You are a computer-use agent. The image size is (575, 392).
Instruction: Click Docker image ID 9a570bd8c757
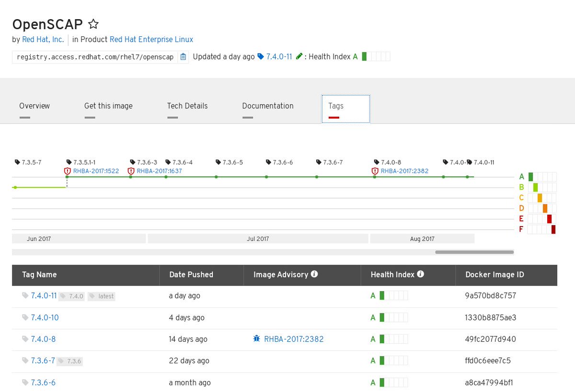coord(491,296)
